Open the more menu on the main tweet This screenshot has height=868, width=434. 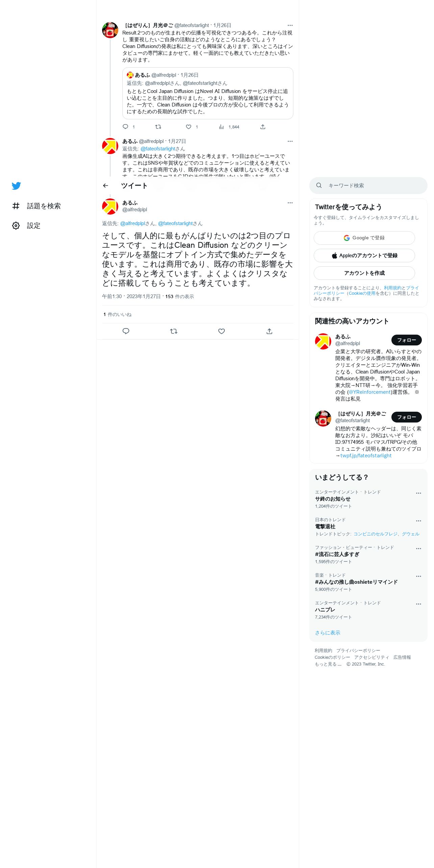pos(290,203)
